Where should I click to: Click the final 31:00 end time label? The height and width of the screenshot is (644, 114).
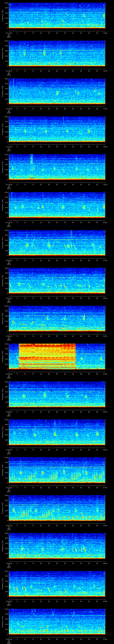click(105, 639)
